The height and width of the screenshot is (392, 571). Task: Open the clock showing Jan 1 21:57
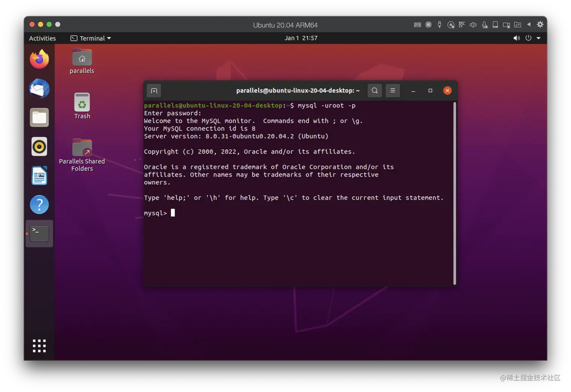coord(301,38)
